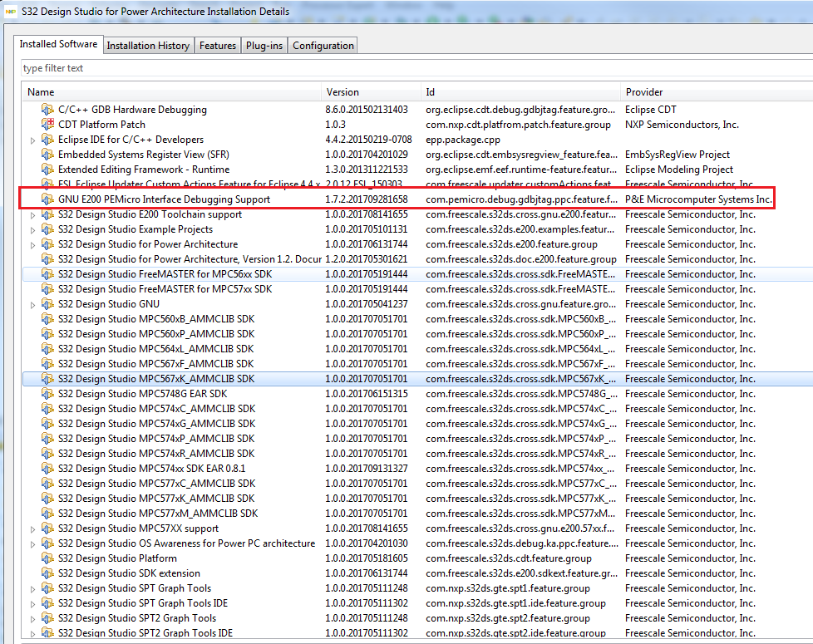
Task: Click the S32 Design Studio Platform icon
Action: click(x=47, y=558)
